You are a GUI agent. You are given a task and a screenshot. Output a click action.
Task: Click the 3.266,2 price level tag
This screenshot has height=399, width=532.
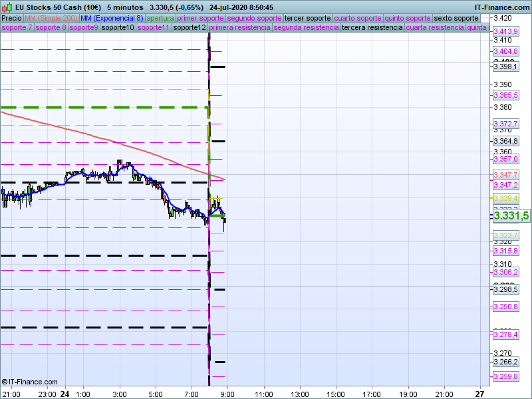point(505,362)
